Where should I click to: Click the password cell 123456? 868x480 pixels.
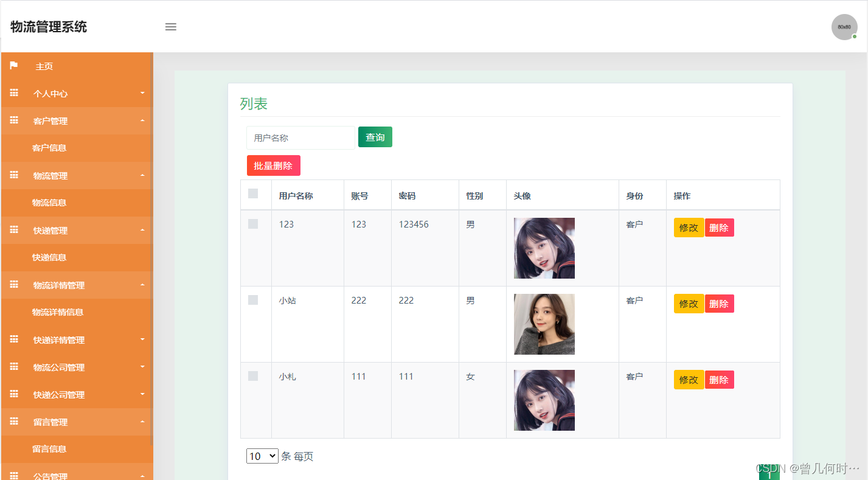coord(414,224)
